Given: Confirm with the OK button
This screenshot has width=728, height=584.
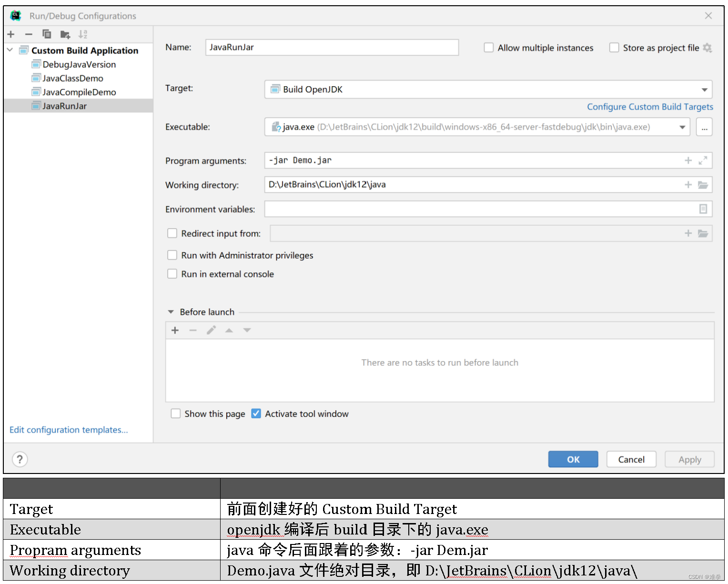Looking at the screenshot, I should coord(573,459).
